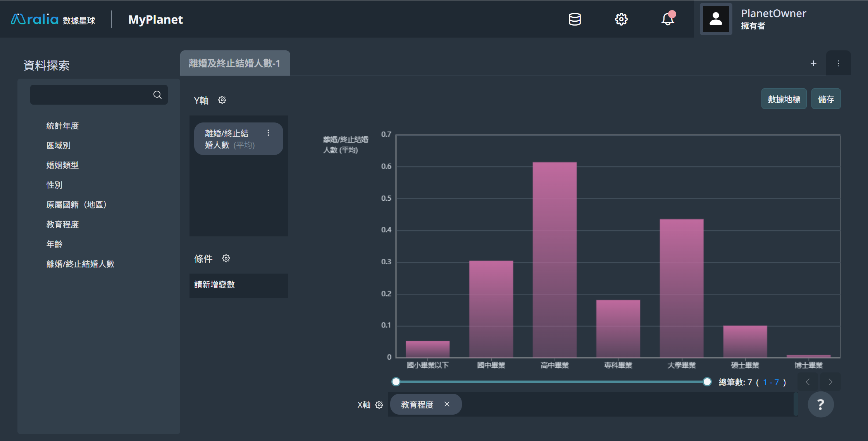The width and height of the screenshot is (868, 441).
Task: Select 區域別 field
Action: [x=59, y=145]
